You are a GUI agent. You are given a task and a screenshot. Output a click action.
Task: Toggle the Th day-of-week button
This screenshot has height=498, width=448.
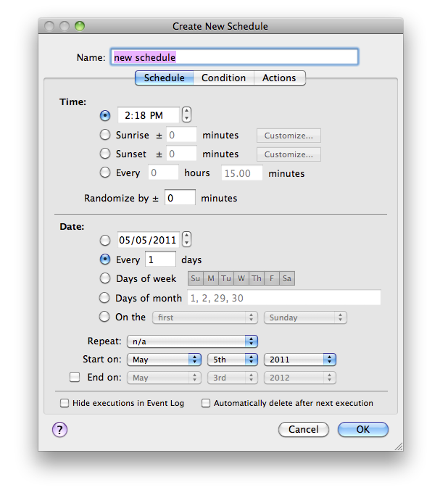coord(257,278)
